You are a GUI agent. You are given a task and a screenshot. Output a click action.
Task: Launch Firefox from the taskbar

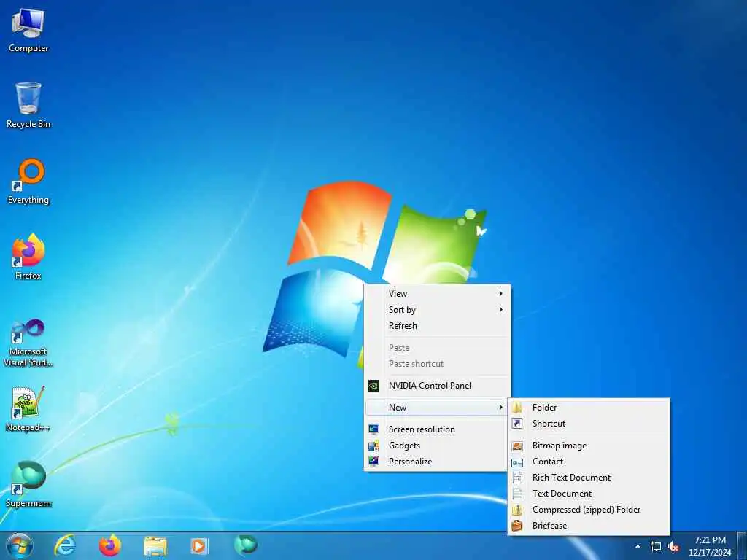click(x=110, y=545)
